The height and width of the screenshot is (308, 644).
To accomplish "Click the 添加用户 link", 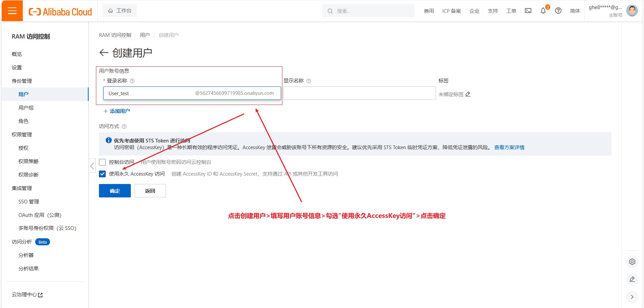I will [x=119, y=111].
